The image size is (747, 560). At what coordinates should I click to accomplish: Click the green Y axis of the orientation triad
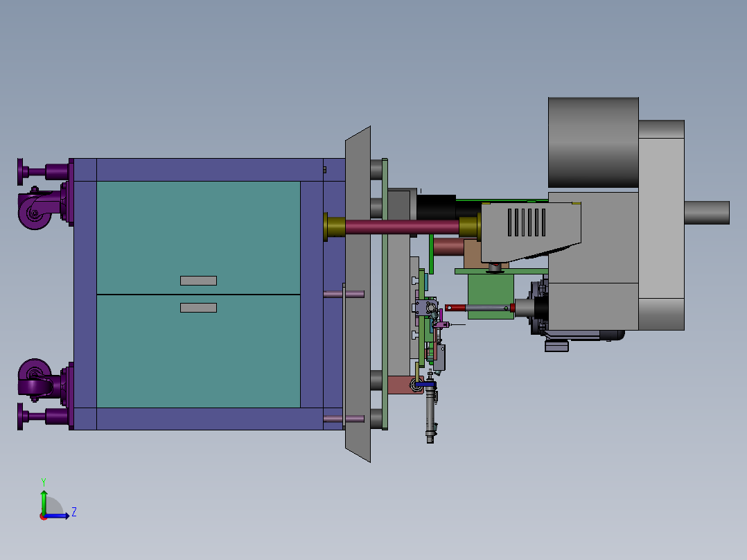[x=44, y=502]
